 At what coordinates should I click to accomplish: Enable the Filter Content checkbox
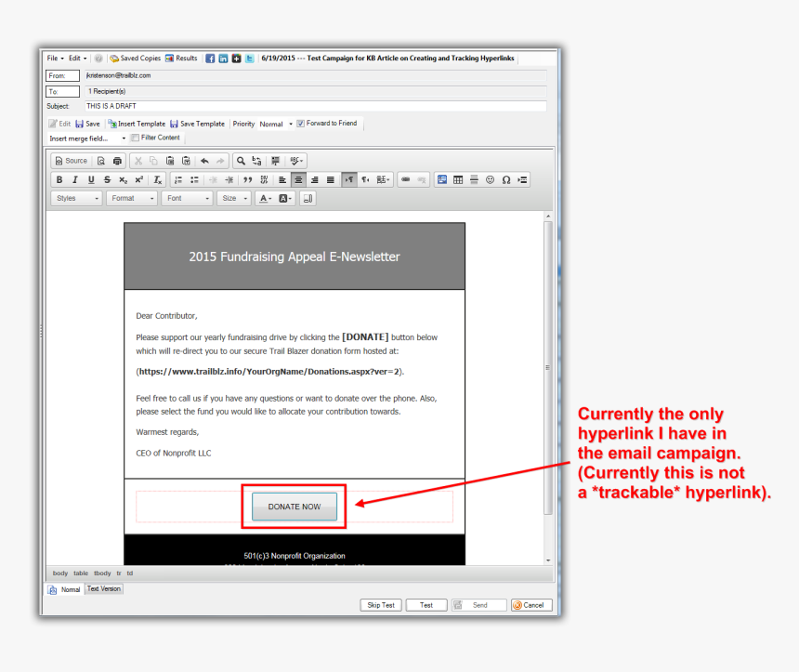tap(135, 138)
